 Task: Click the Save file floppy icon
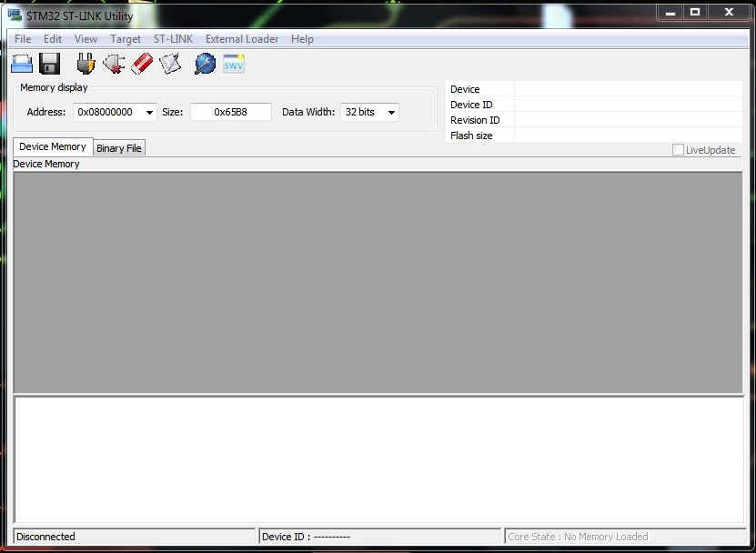(50, 64)
